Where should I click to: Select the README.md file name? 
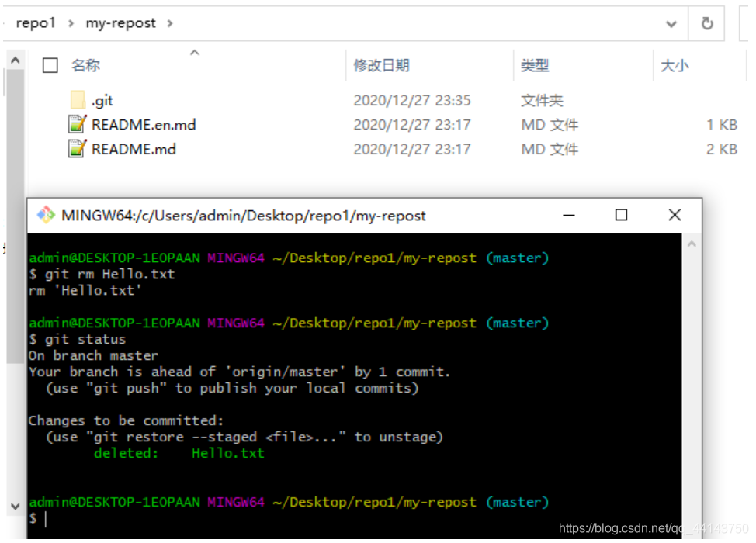pyautogui.click(x=134, y=149)
